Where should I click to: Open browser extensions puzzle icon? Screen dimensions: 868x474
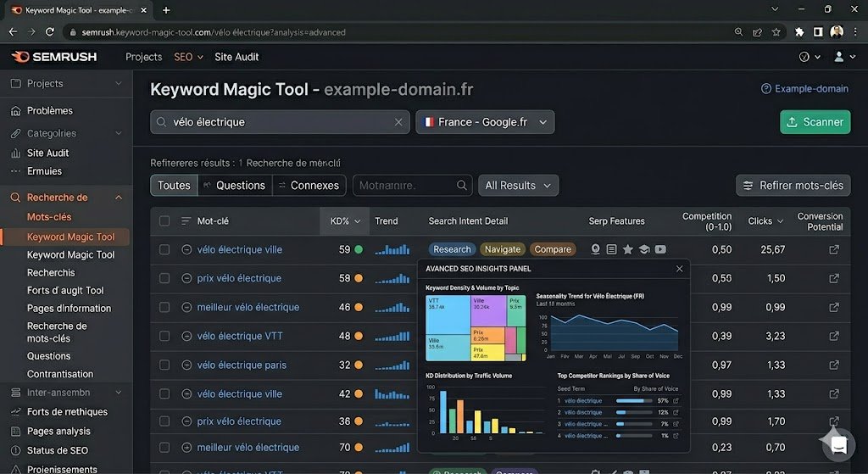[x=799, y=32]
